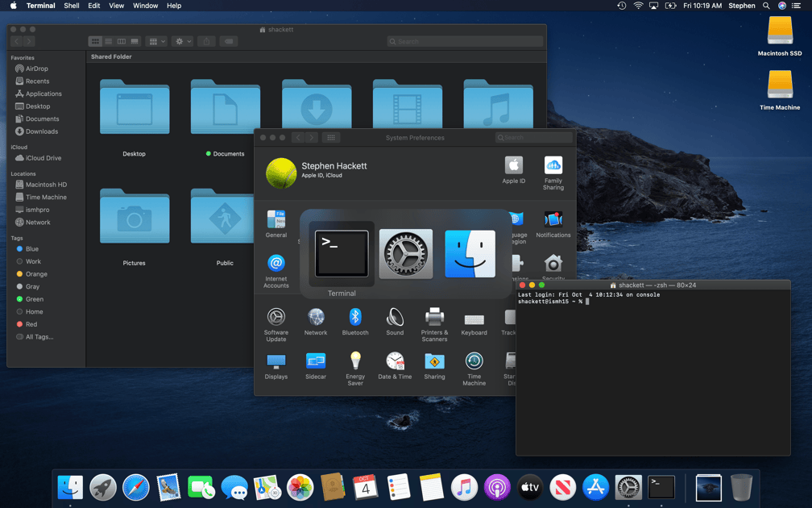Open Time Machine in System Preferences

(x=474, y=369)
